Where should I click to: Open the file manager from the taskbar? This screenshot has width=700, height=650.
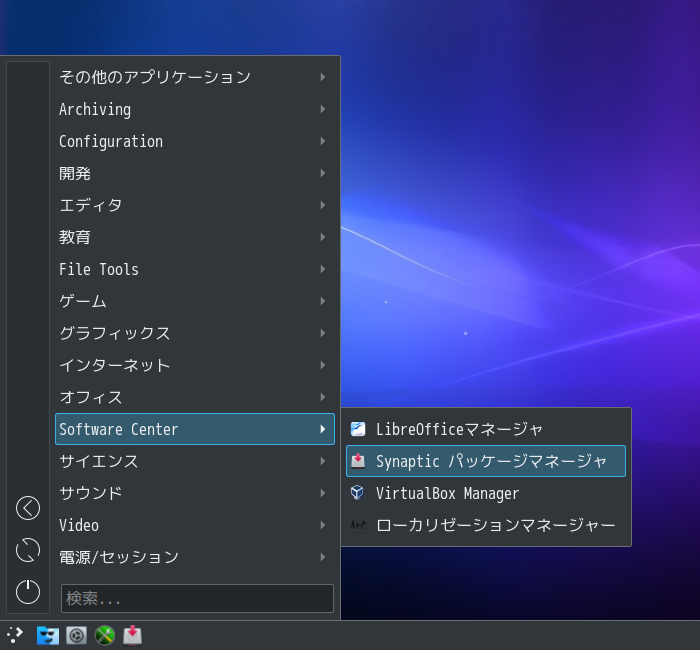click(x=48, y=635)
